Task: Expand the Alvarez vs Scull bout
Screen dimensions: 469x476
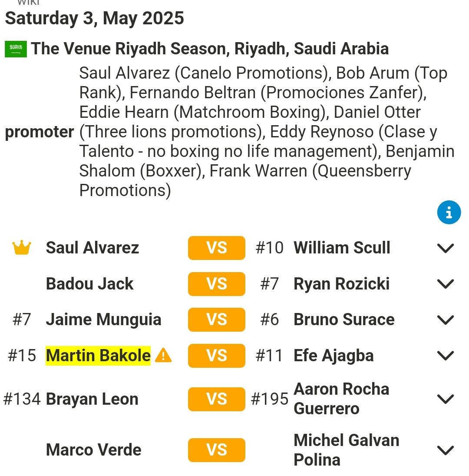Action: (x=446, y=248)
